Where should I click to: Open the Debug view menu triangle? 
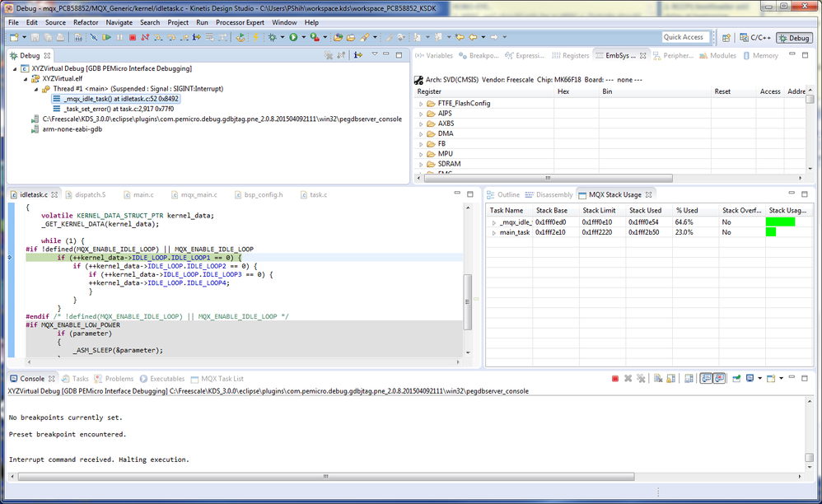(374, 54)
